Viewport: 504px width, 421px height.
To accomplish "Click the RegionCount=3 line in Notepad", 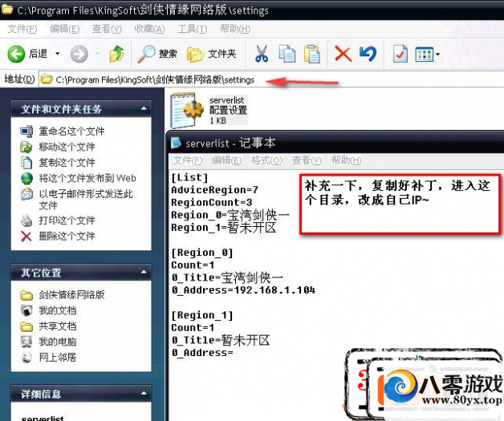I will tap(212, 202).
